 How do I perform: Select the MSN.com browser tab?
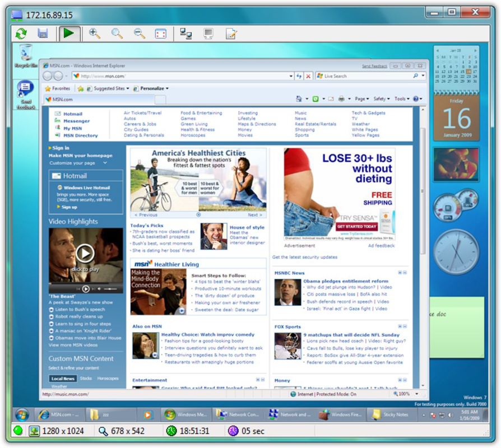(99, 99)
